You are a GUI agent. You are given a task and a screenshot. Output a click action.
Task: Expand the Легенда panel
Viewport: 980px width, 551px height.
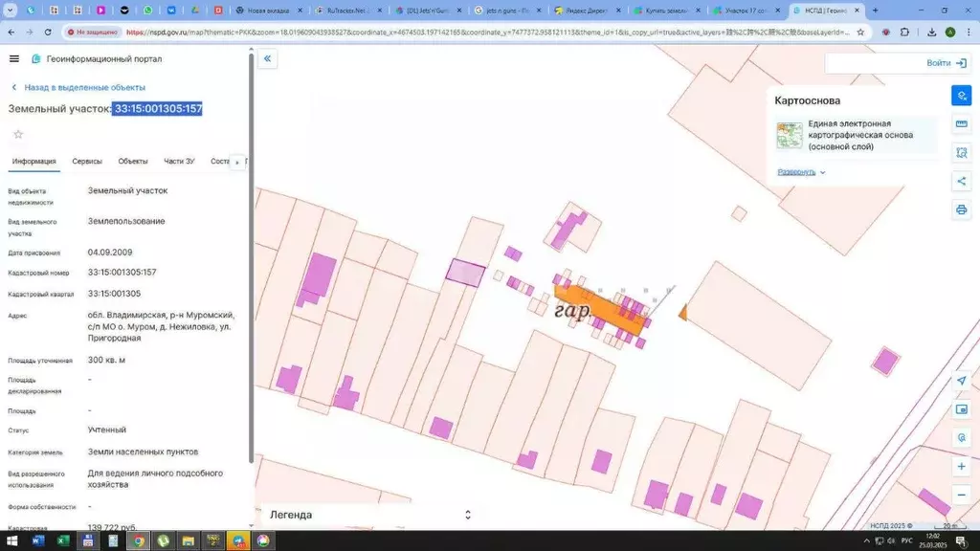pos(467,515)
